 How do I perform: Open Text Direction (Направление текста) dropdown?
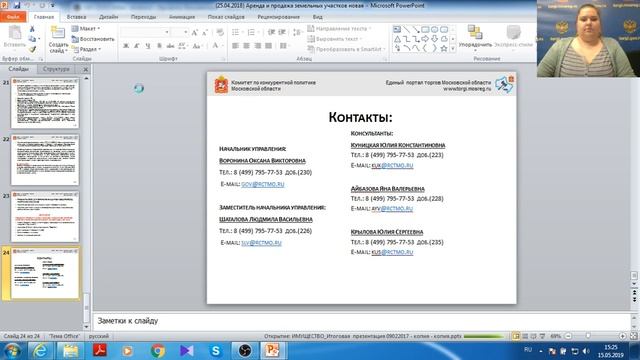click(x=339, y=29)
